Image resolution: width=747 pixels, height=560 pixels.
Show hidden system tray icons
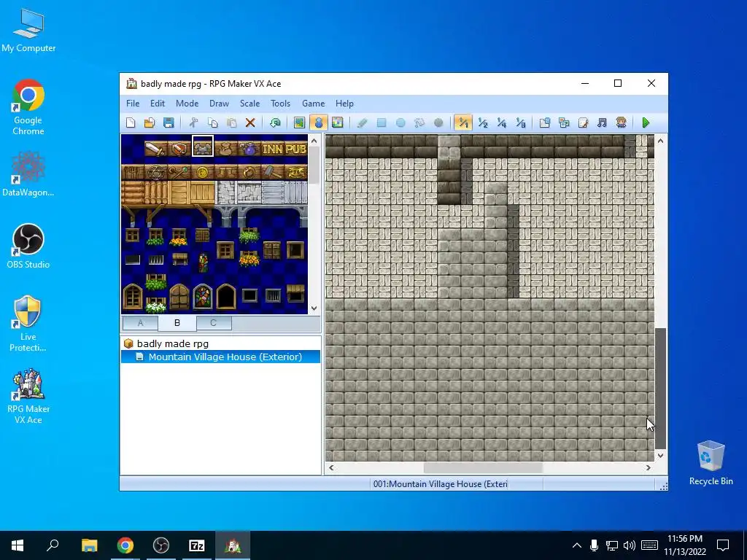[x=576, y=545]
